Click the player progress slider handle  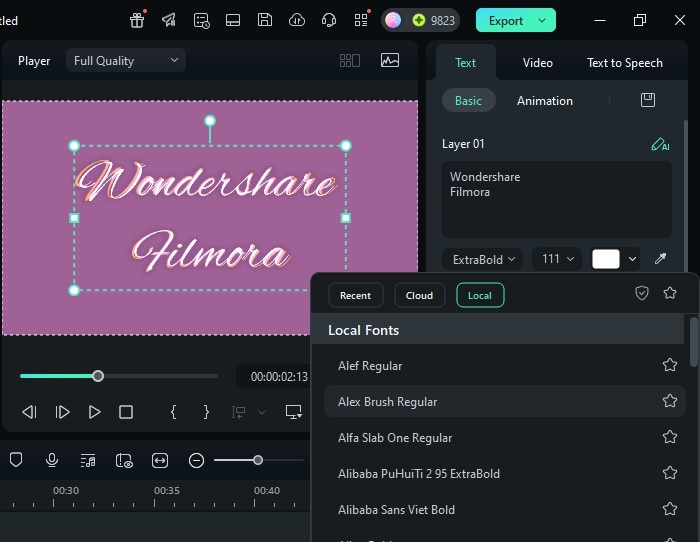98,376
